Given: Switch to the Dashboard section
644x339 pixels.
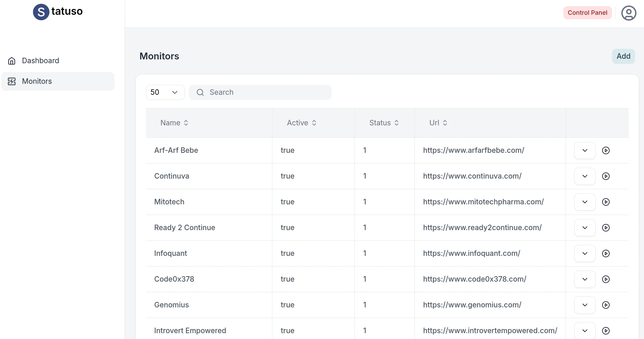Looking at the screenshot, I should (40, 60).
